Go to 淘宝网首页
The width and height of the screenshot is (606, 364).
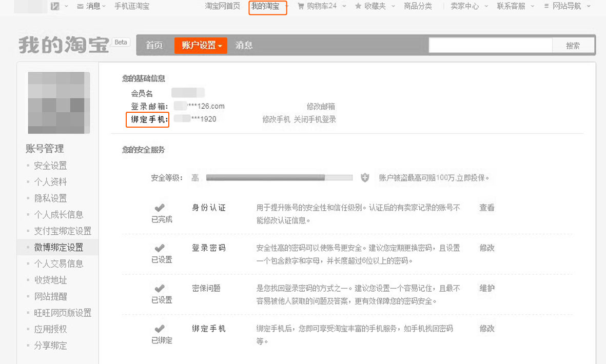tap(222, 6)
